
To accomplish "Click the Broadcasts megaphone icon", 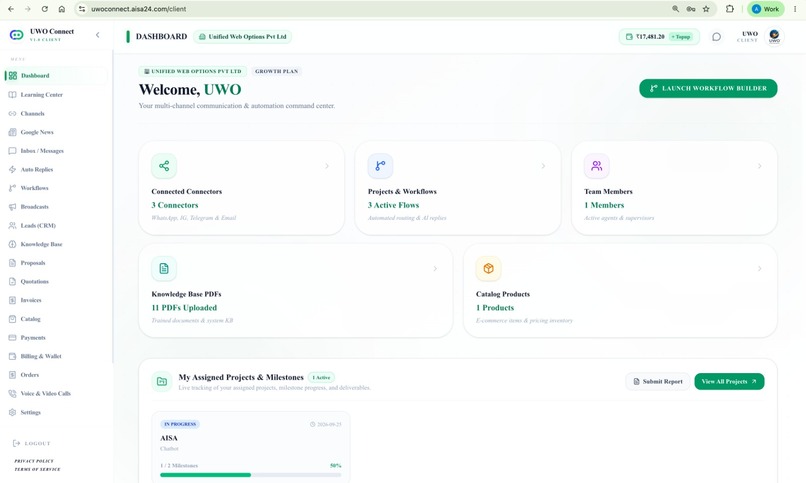I will (x=12, y=207).
